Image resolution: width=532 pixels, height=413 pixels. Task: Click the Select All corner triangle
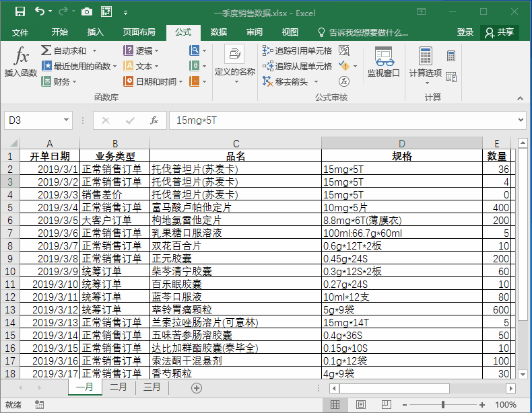[13, 143]
